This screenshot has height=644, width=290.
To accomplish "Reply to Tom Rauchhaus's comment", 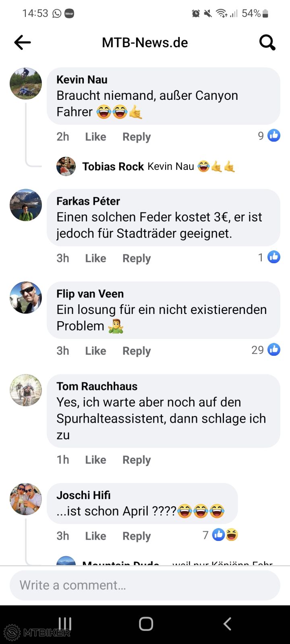I will coord(137,460).
